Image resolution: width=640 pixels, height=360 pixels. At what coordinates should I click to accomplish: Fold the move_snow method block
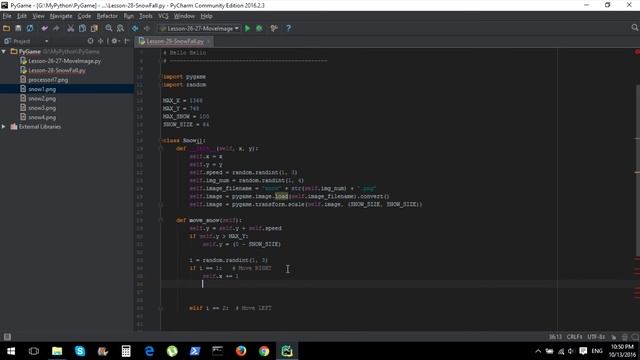[x=161, y=220]
